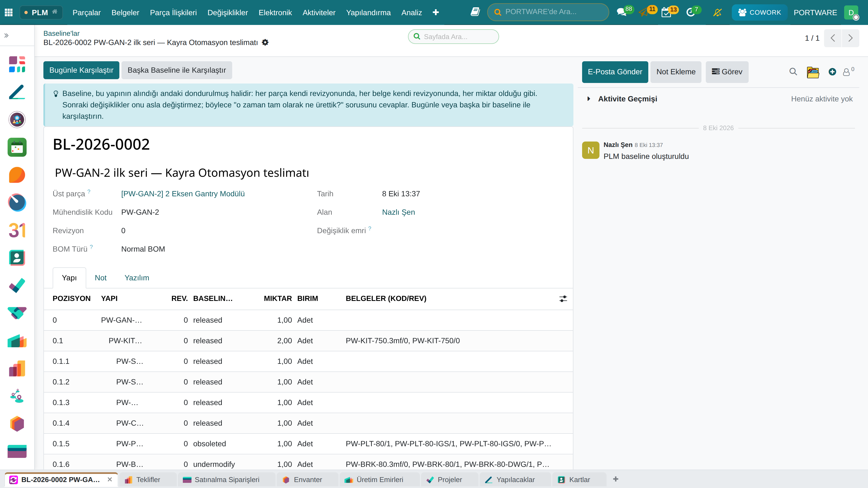Image resolution: width=868 pixels, height=488 pixels.
Task: Click the add follower plus icon
Action: pos(832,72)
